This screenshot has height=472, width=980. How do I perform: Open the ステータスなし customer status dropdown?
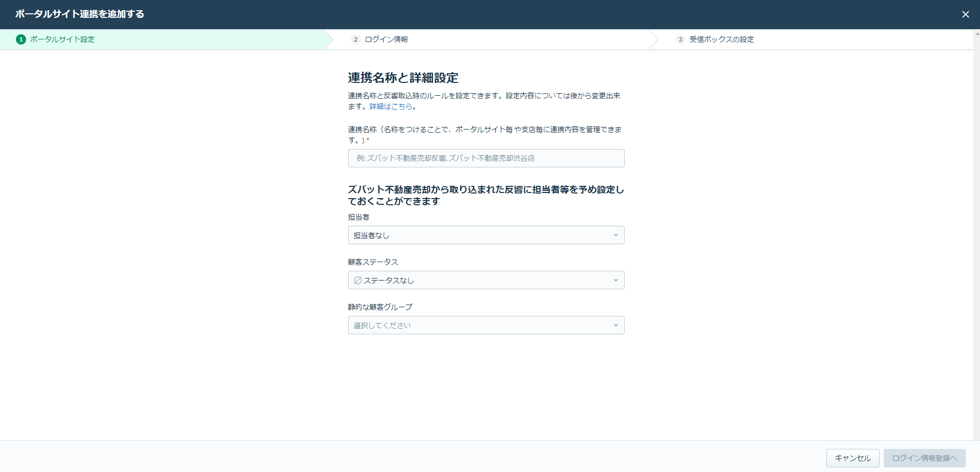click(x=481, y=281)
